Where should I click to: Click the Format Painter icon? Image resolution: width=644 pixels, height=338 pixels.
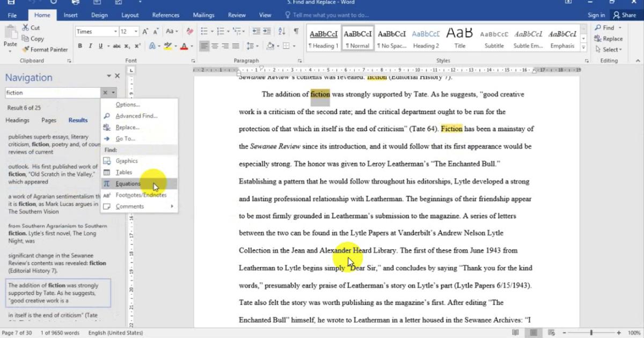pyautogui.click(x=25, y=49)
